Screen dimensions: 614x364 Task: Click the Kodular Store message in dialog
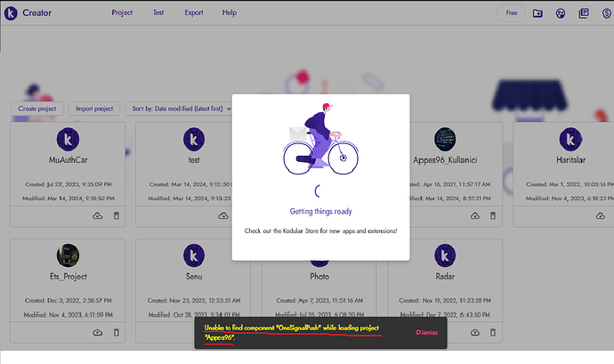320,231
